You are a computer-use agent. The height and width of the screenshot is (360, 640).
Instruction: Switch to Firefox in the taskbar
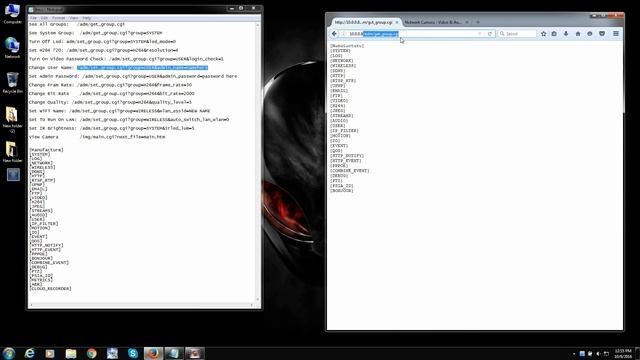coord(153,353)
